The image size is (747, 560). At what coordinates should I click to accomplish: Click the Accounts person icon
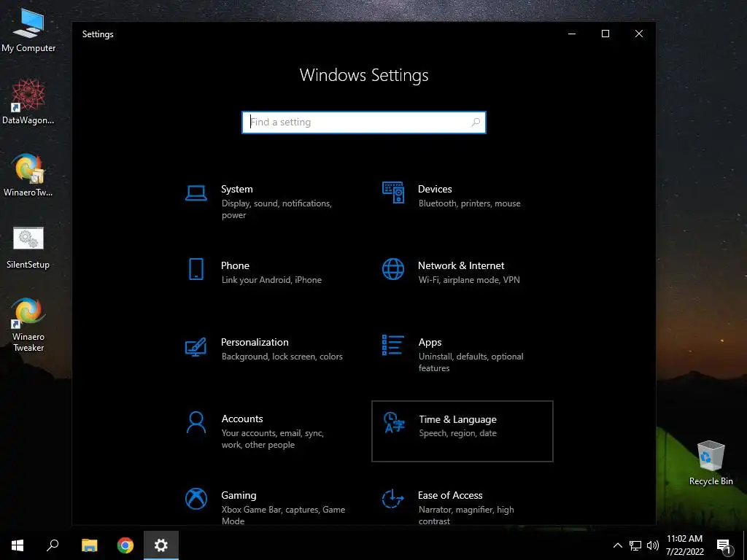coord(196,422)
